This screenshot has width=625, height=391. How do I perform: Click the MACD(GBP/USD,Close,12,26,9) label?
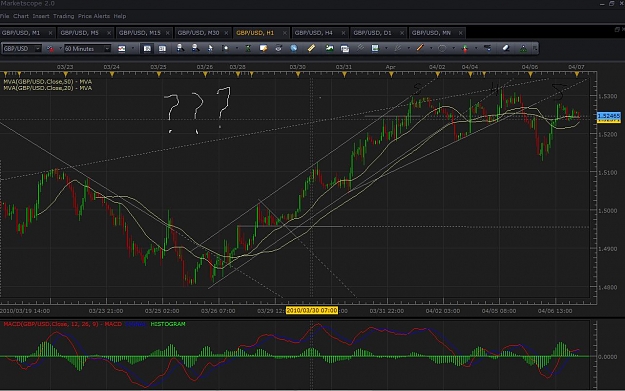coord(63,324)
